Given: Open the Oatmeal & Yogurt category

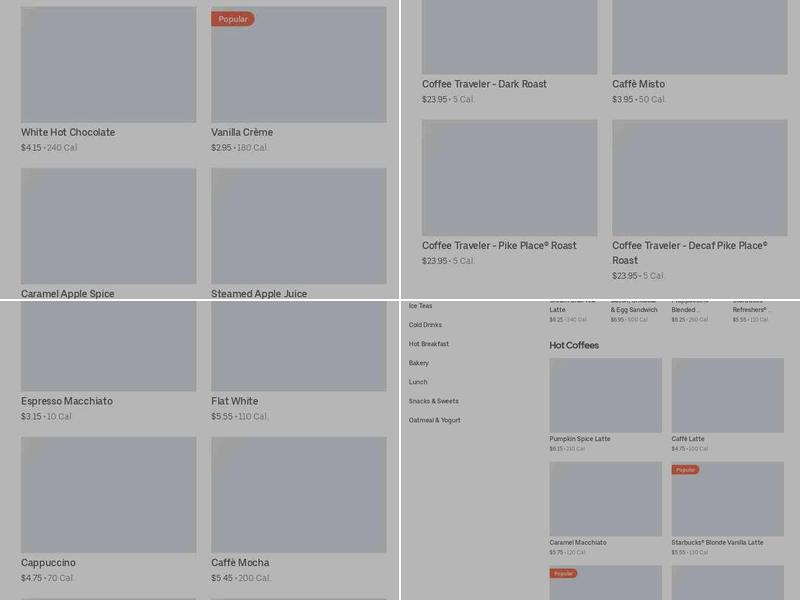Looking at the screenshot, I should click(x=435, y=420).
